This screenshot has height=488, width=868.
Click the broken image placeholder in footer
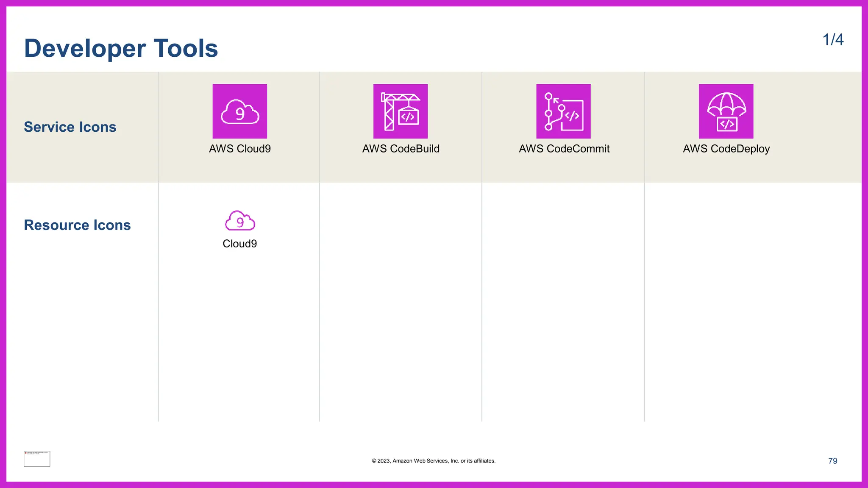[x=37, y=459]
